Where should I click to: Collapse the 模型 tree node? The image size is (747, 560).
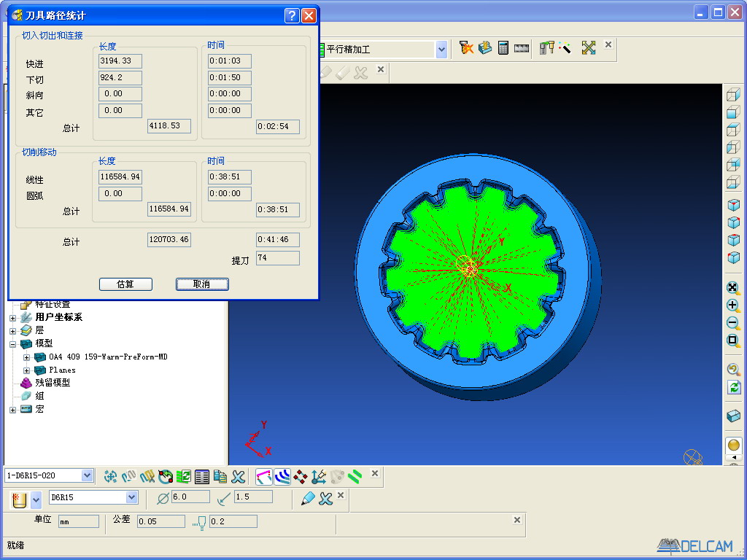pos(13,344)
